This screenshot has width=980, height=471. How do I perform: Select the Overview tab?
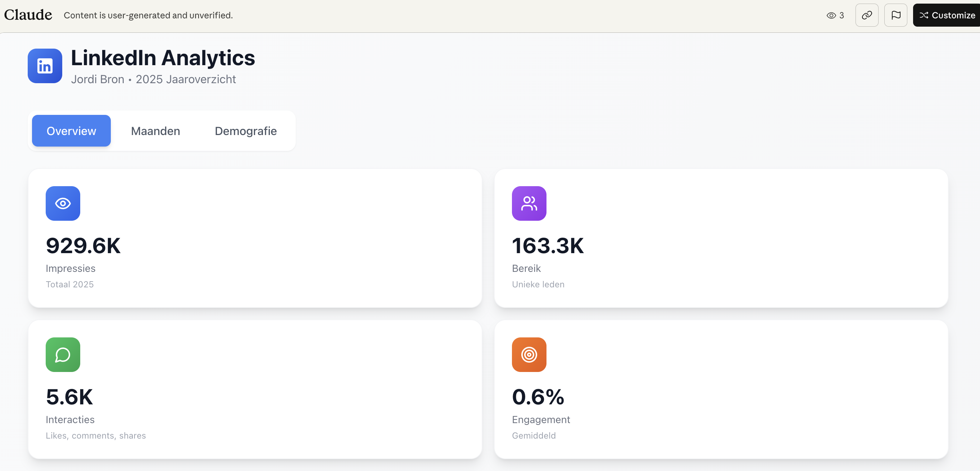(x=71, y=131)
